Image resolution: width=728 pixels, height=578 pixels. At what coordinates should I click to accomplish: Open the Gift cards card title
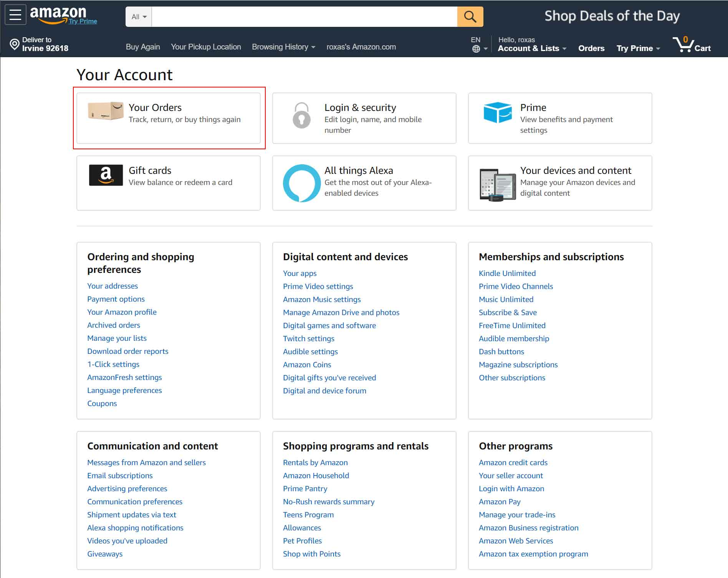150,170
